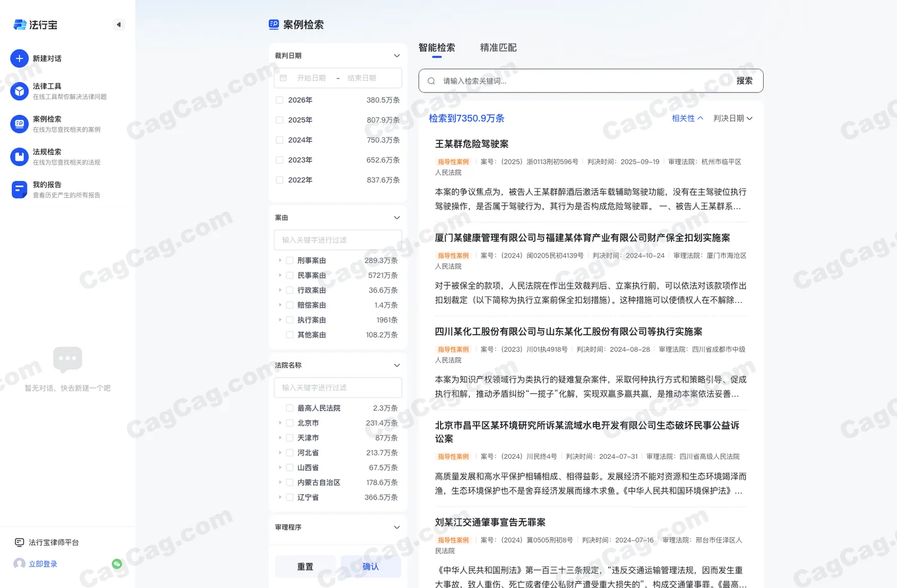Open case 刘某江交通肇事宣告无罪案
Viewport: 897px width, 588px height.
tap(490, 522)
